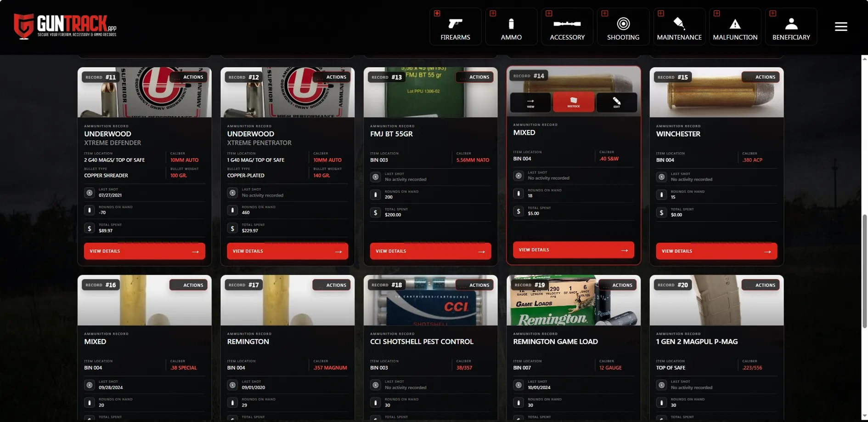The image size is (868, 422).
Task: Click the "XTREME DEFENDER" title text
Action: tap(113, 143)
